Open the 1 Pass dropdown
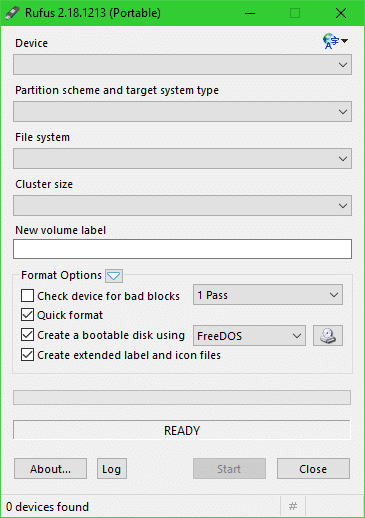The height and width of the screenshot is (518, 365). pos(268,295)
